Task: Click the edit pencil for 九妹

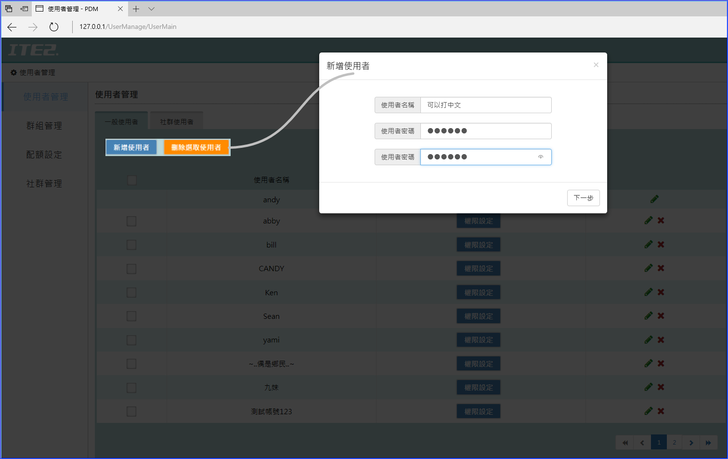Action: [x=649, y=387]
